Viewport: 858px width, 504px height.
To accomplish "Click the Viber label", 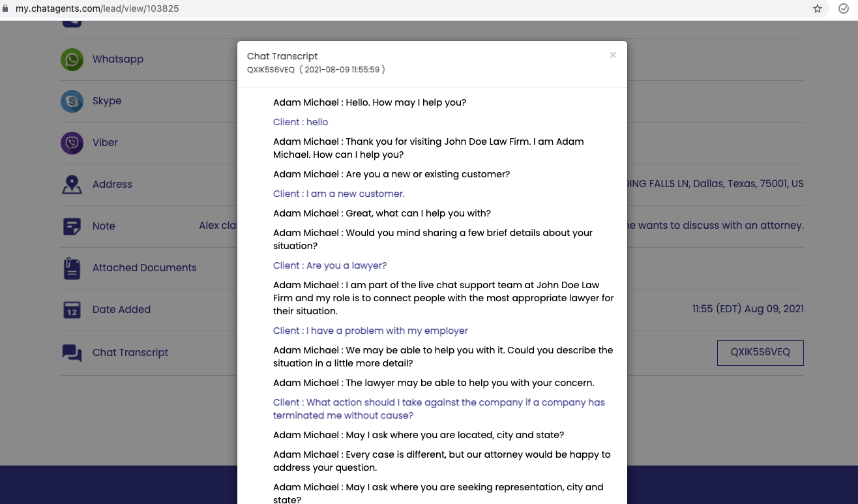I will tap(105, 143).
